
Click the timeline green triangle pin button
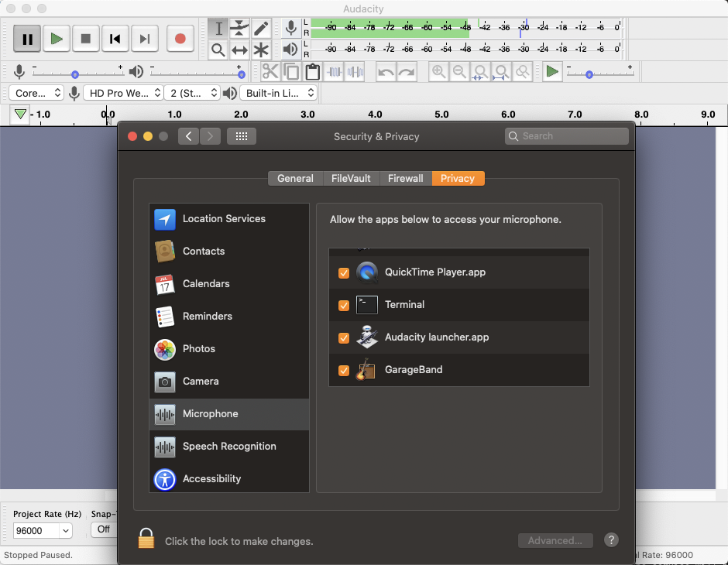[20, 114]
